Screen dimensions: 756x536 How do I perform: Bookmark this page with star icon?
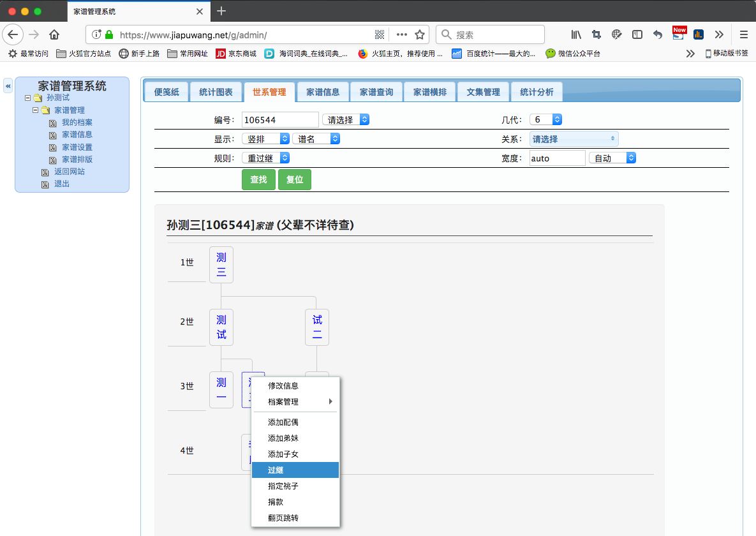[x=420, y=34]
